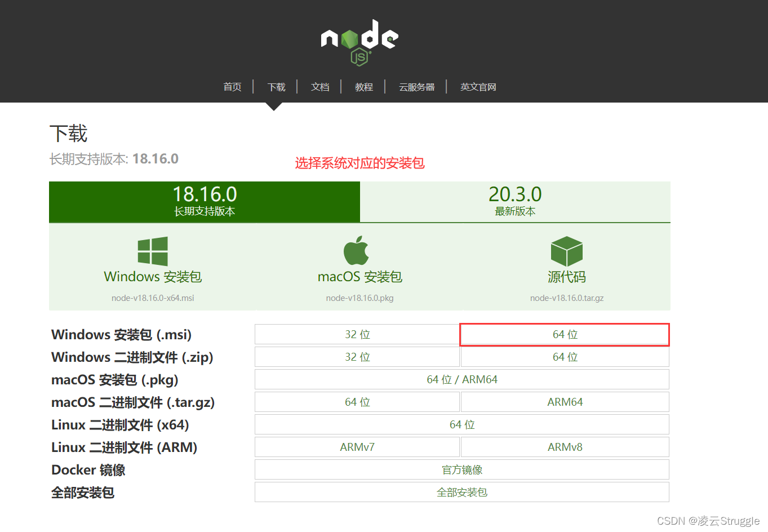Image resolution: width=768 pixels, height=532 pixels.
Task: Click the Docker 镜像 row label
Action: click(x=88, y=470)
